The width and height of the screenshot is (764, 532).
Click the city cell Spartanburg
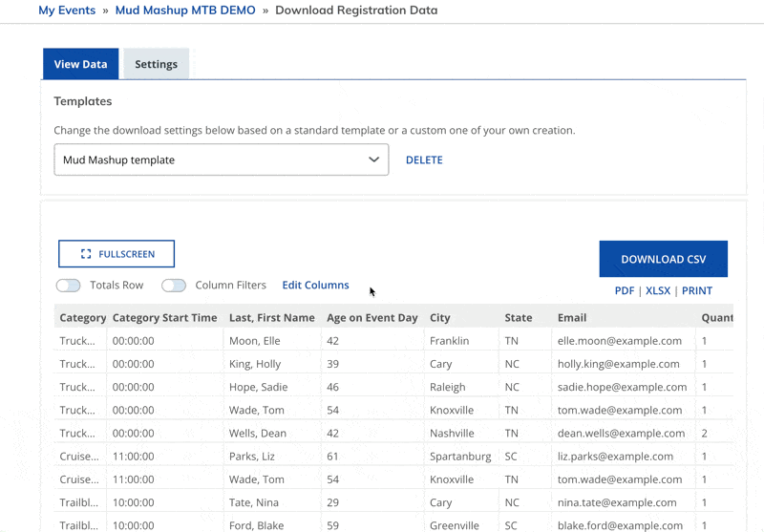[x=460, y=457]
